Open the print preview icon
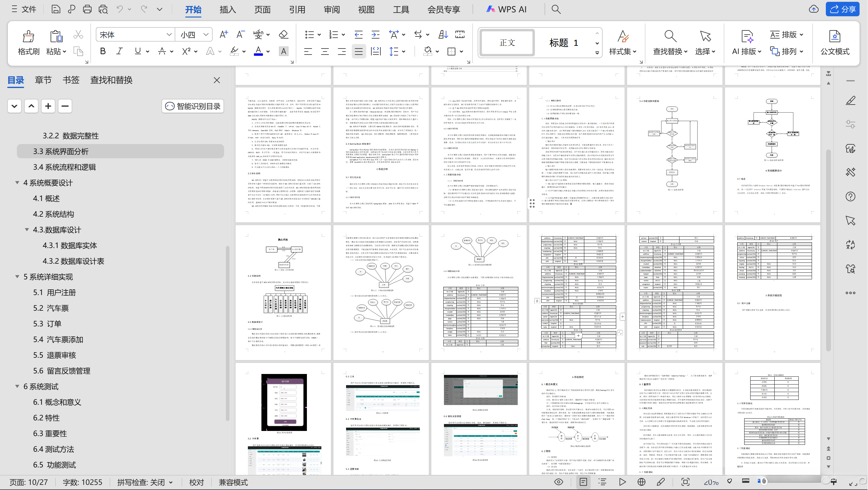This screenshot has width=868, height=490. click(x=103, y=9)
